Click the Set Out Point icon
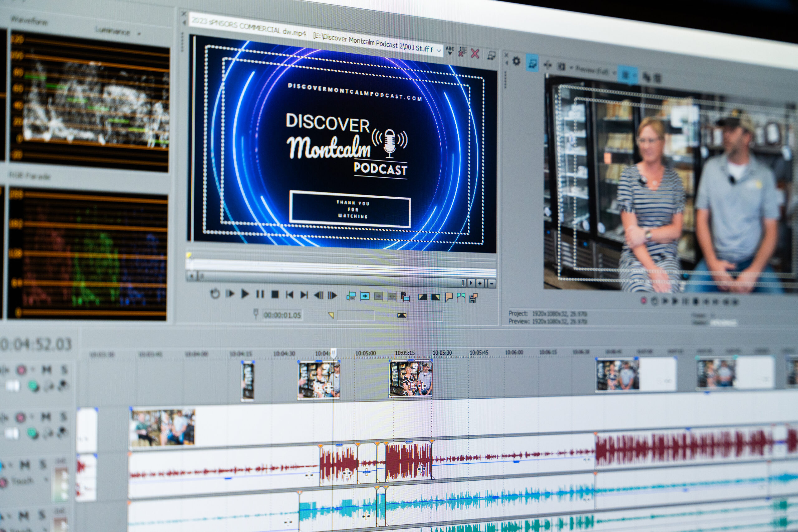This screenshot has width=798, height=532. [x=436, y=298]
